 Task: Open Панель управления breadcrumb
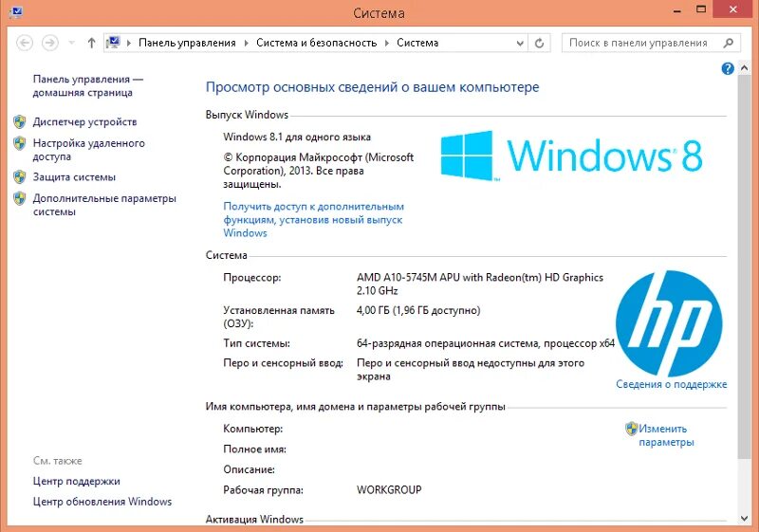[x=187, y=43]
